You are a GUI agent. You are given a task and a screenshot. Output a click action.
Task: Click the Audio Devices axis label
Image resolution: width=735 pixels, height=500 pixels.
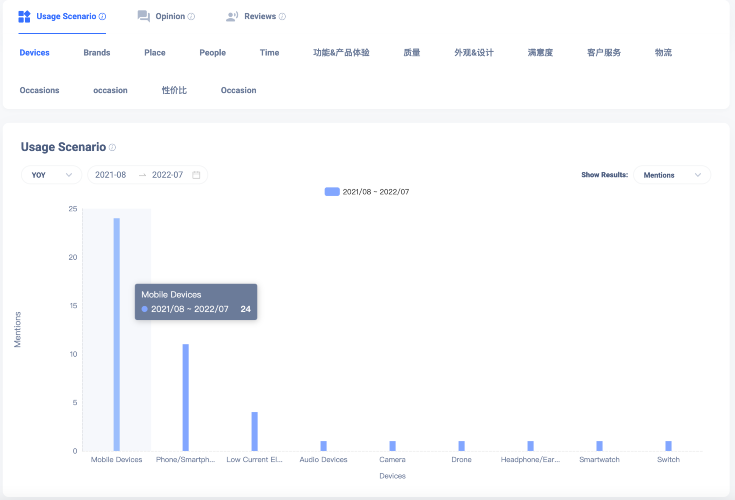(x=323, y=460)
